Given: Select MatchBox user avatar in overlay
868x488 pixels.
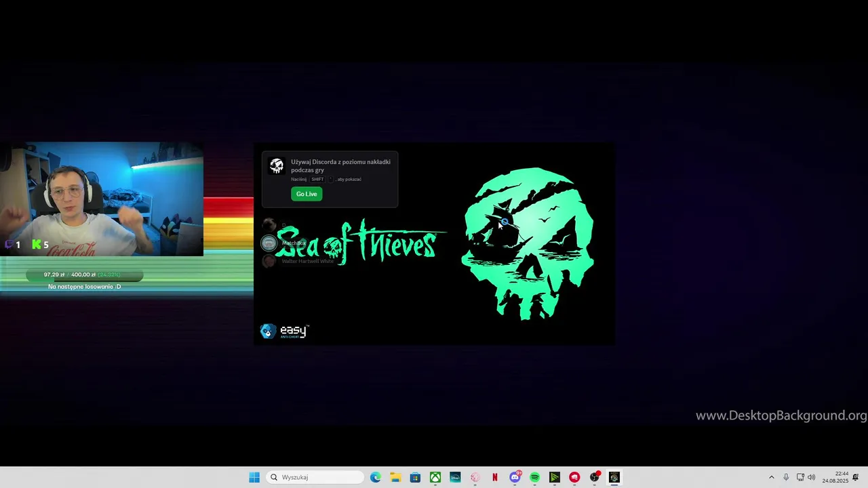Looking at the screenshot, I should [269, 243].
